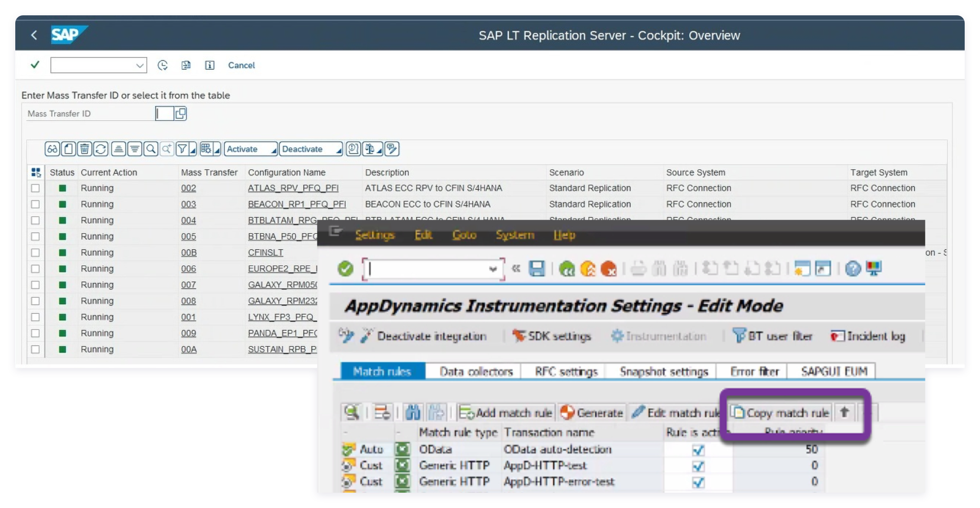Tick the checkbox for the ATLAS_RPV_PFQ_PFI row
Image resolution: width=980 pixels, height=508 pixels.
tap(35, 188)
